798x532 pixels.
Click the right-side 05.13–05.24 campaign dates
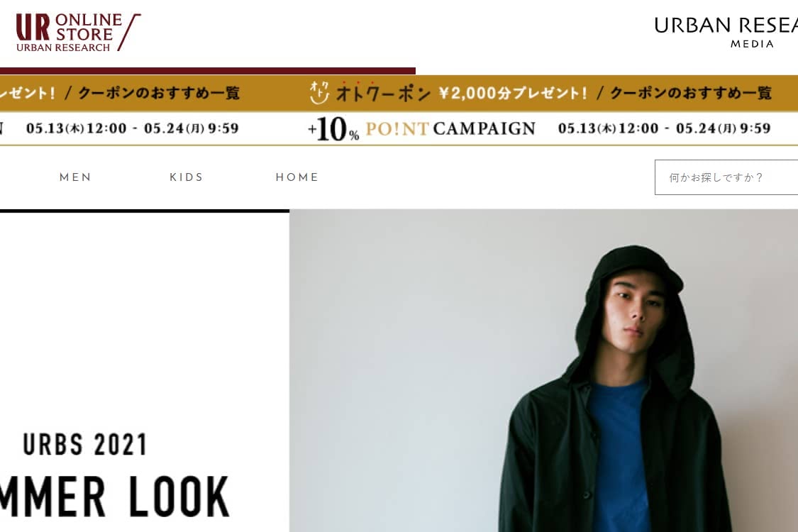[664, 128]
